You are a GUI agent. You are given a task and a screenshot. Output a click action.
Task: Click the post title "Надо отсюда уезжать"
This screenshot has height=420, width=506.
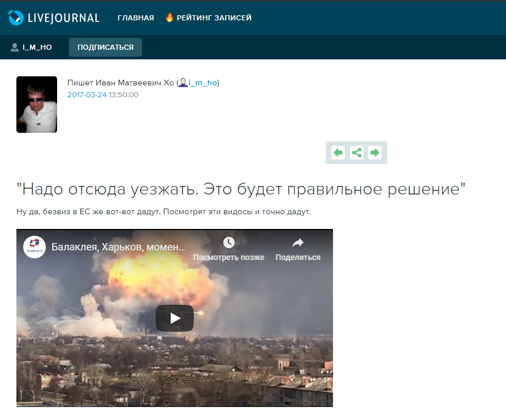tap(241, 189)
